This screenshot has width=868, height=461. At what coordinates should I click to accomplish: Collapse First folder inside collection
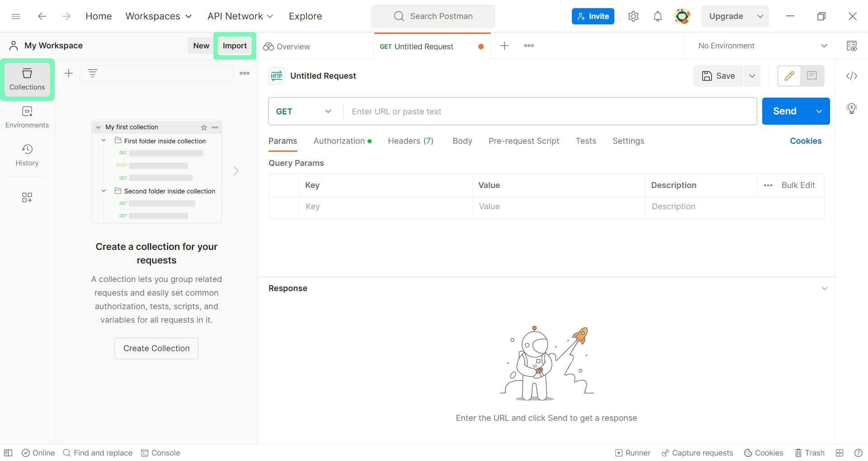click(x=104, y=140)
